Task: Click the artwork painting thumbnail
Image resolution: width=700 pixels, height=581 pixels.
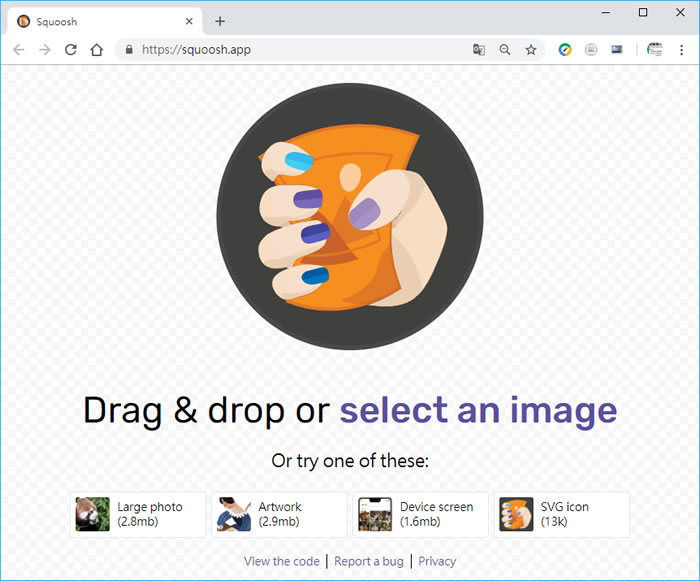Action: (x=233, y=514)
